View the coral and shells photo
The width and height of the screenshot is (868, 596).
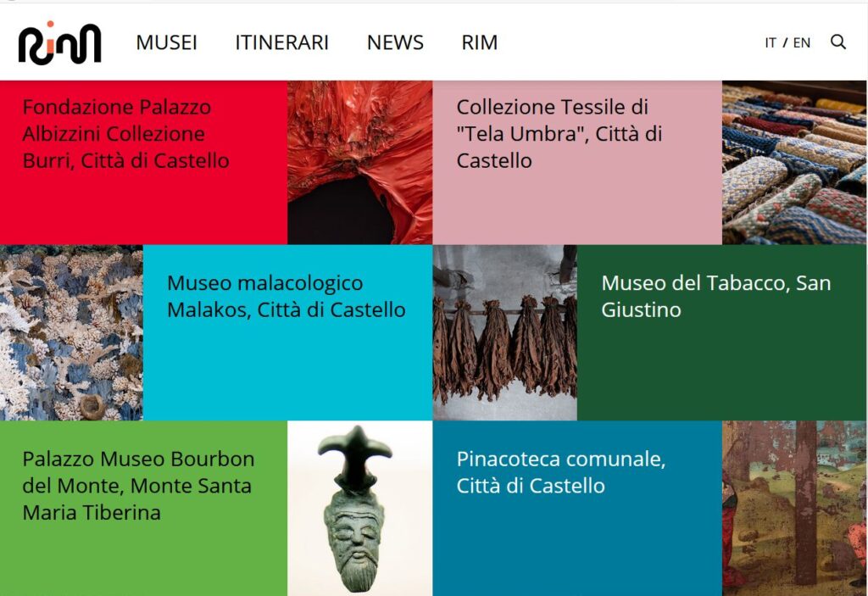[x=71, y=332]
